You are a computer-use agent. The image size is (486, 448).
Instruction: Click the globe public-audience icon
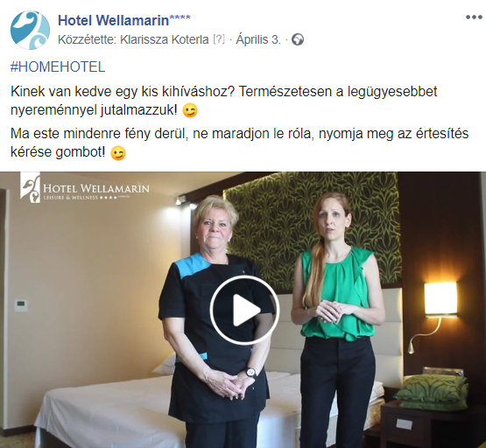298,39
